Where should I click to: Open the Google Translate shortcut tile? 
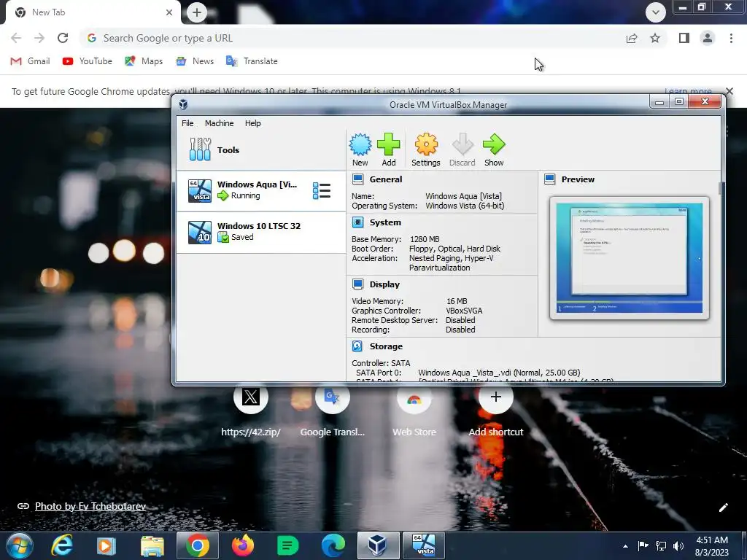333,411
